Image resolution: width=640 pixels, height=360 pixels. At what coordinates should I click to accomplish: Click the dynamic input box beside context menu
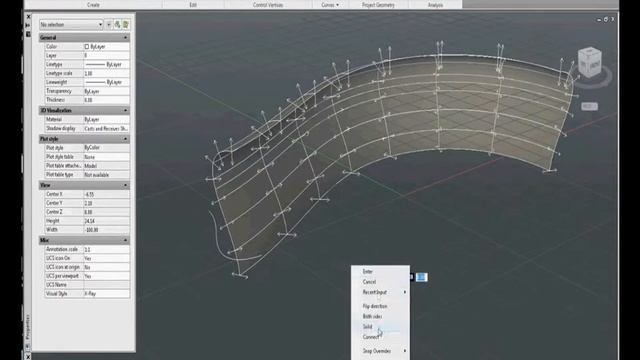(421, 277)
